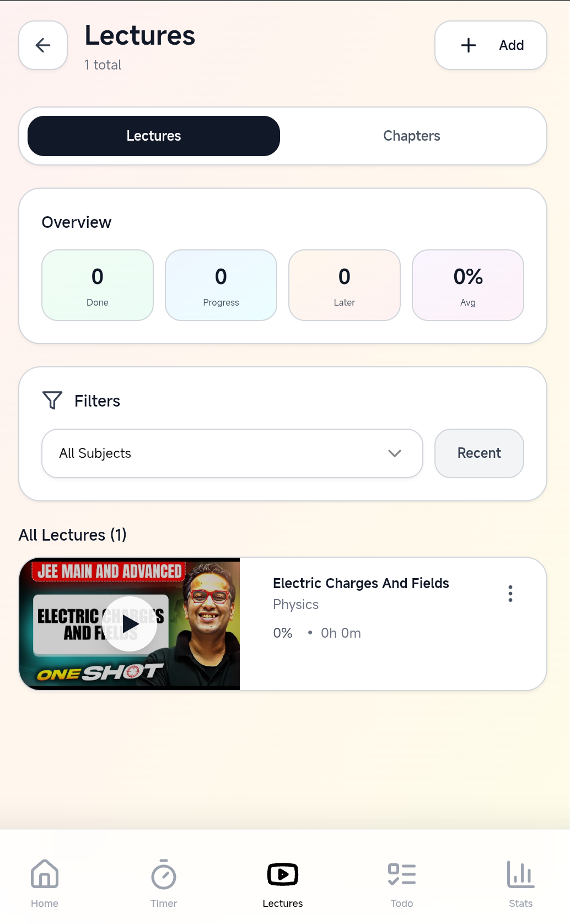The height and width of the screenshot is (924, 570).
Task: Tap the chevron on the subjects selector
Action: (394, 453)
